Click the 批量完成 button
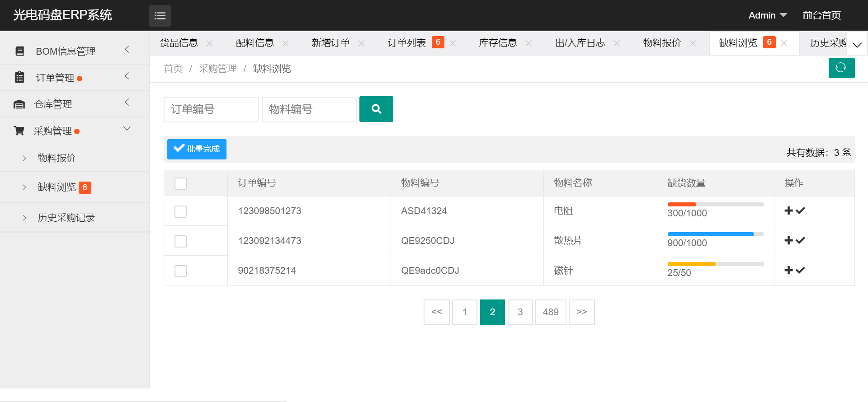This screenshot has width=868, height=402. point(197,149)
